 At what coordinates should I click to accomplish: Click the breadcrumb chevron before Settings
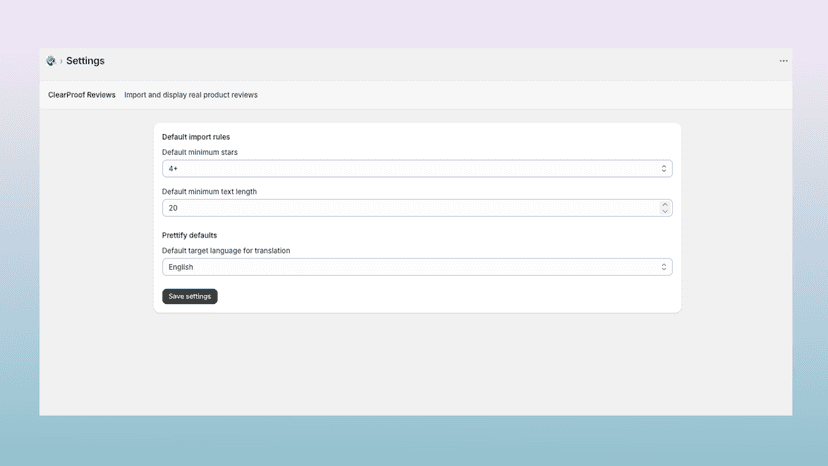click(x=61, y=61)
